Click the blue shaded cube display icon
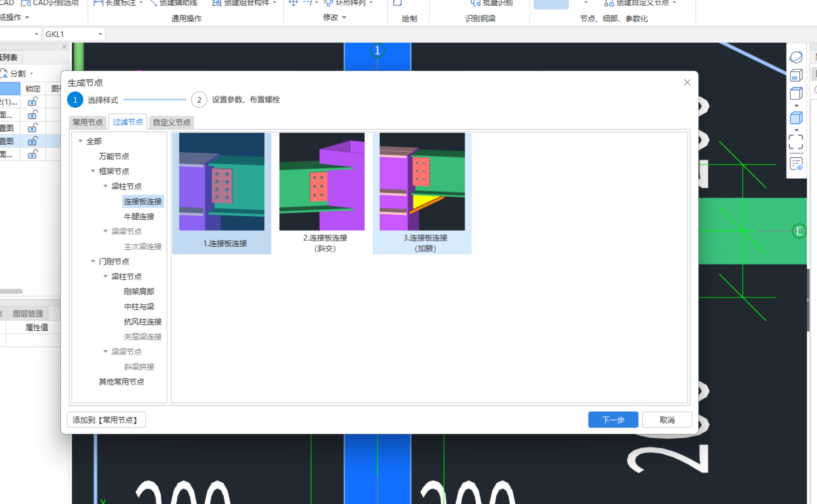817x504 pixels. point(796,118)
